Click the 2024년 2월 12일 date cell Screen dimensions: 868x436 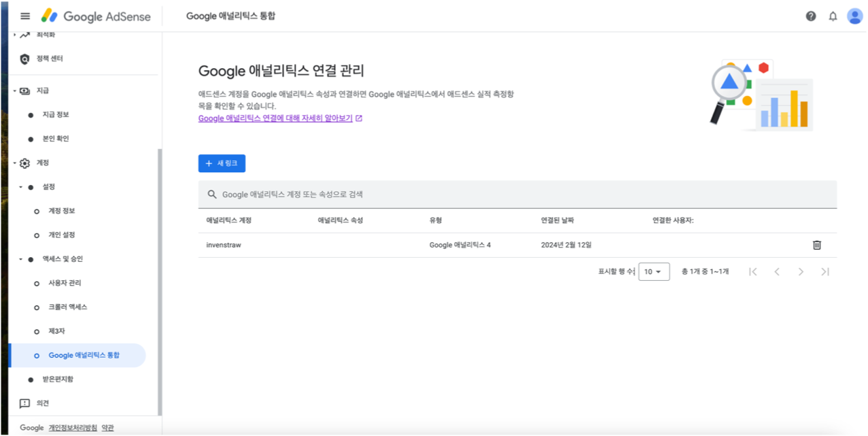point(566,245)
